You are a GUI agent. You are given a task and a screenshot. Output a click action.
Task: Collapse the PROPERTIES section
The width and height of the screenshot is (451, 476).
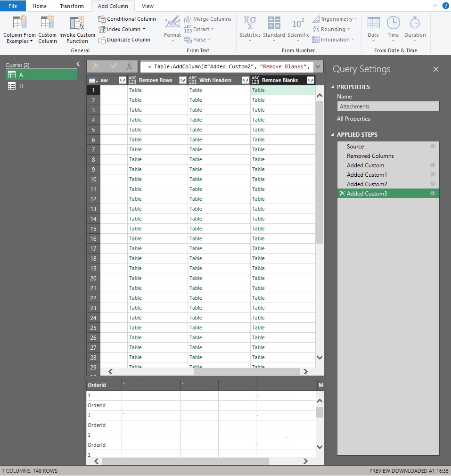[332, 87]
